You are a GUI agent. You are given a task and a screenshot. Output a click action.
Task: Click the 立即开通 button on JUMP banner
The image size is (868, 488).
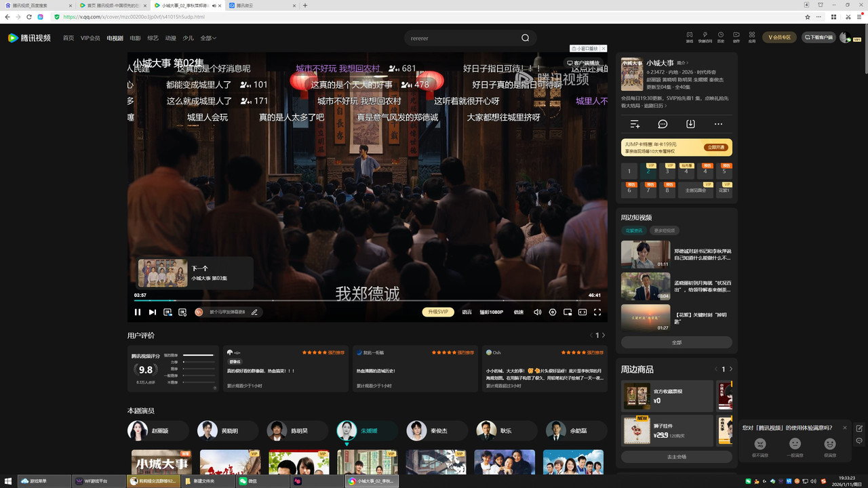(x=715, y=147)
